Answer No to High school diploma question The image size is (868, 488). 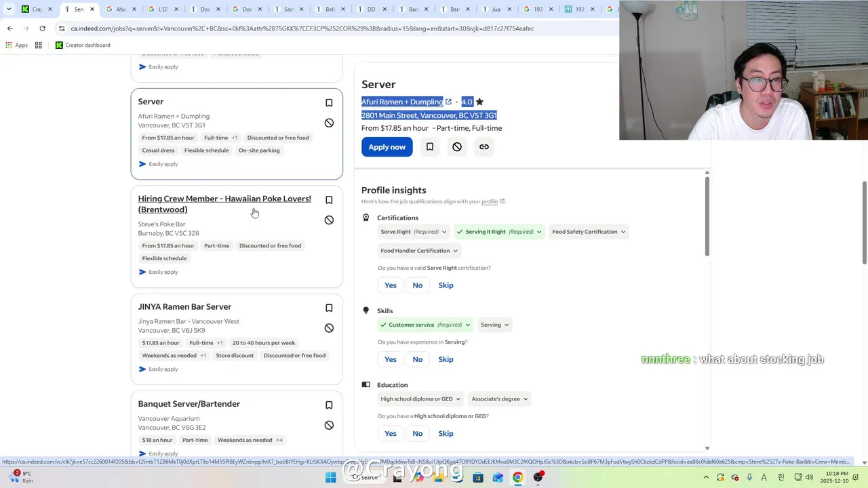[x=418, y=434]
